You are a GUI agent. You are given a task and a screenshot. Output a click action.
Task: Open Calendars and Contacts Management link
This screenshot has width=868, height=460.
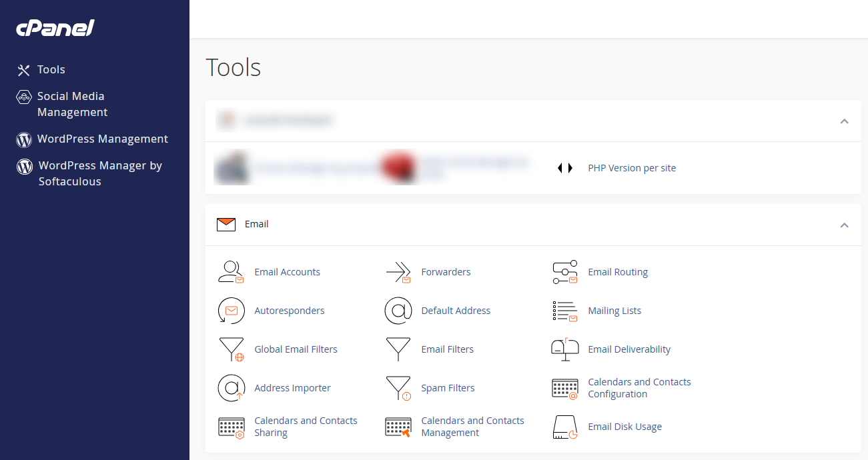[x=473, y=427]
